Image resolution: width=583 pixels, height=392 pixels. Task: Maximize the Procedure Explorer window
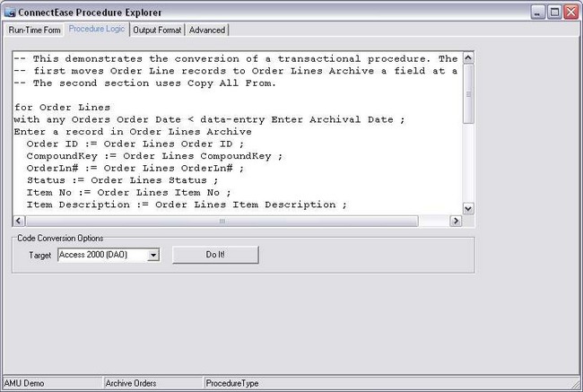pos(553,12)
